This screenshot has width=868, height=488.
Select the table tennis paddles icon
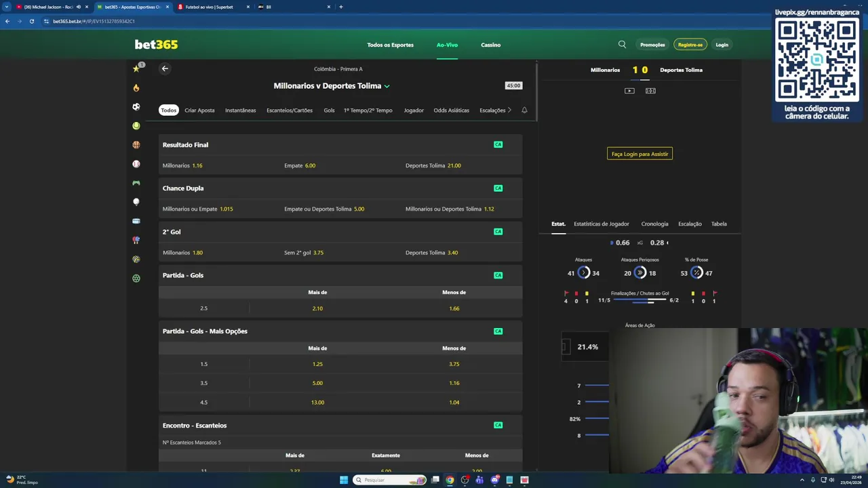pyautogui.click(x=136, y=240)
